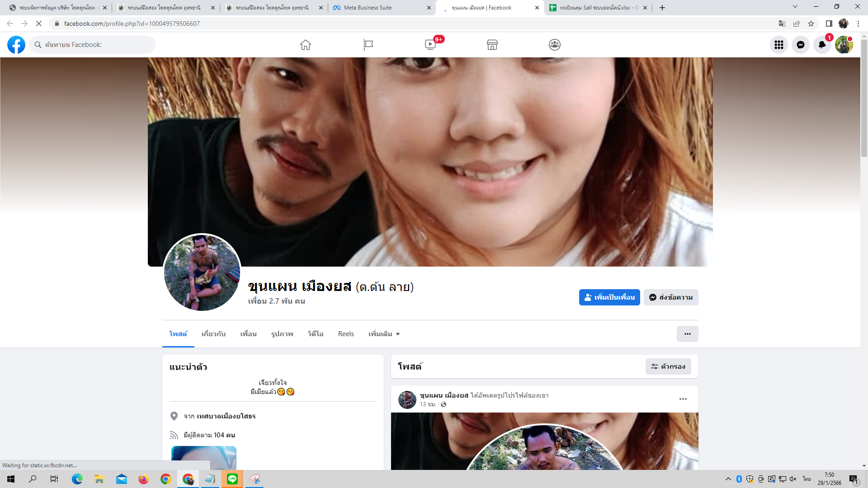Viewport: 868px width, 488px height.
Task: Switch to the รูปภาพ tab
Action: [282, 334]
